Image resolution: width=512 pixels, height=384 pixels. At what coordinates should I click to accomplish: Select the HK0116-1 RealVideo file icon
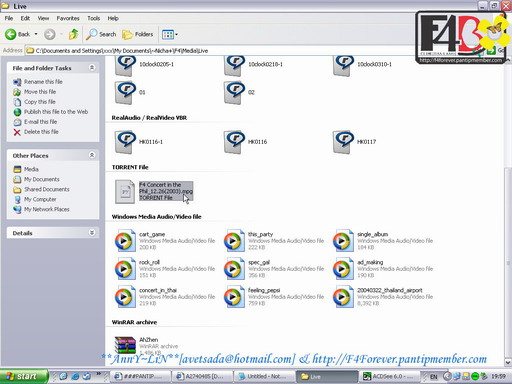125,142
